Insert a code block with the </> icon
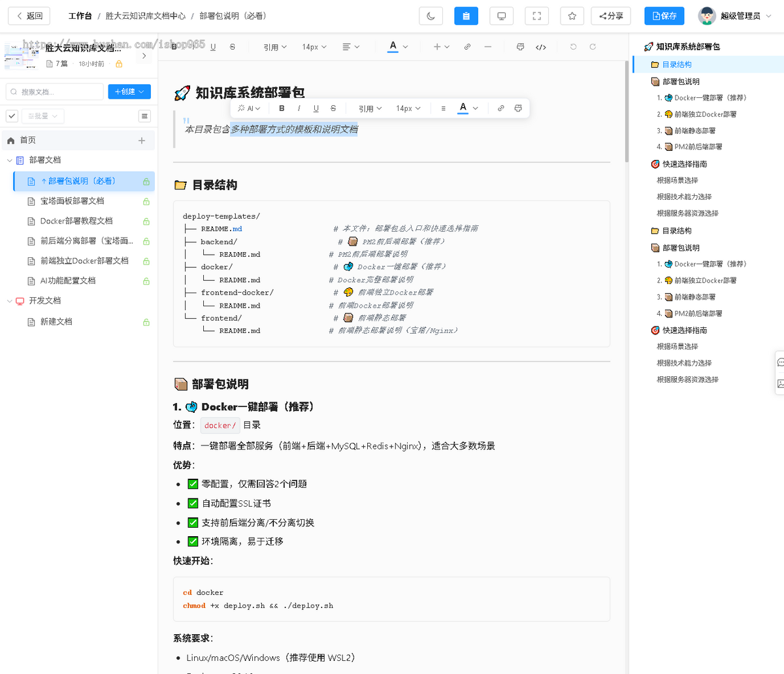 (541, 47)
